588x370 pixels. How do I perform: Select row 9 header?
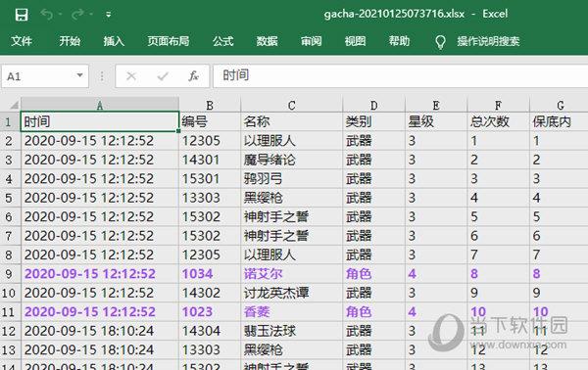click(x=10, y=274)
